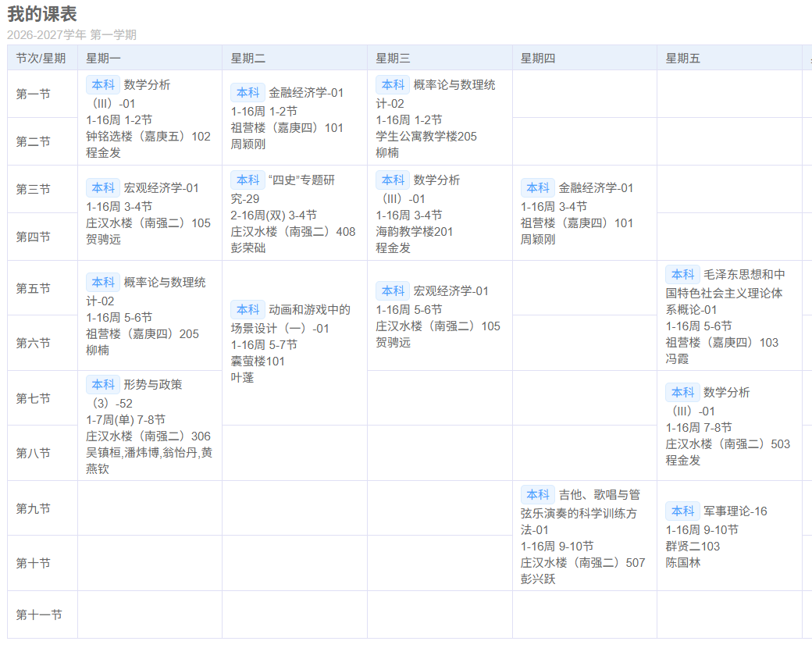Open Monday 数学分析(III)-01 course cell
812x659 pixels.
pos(150,118)
